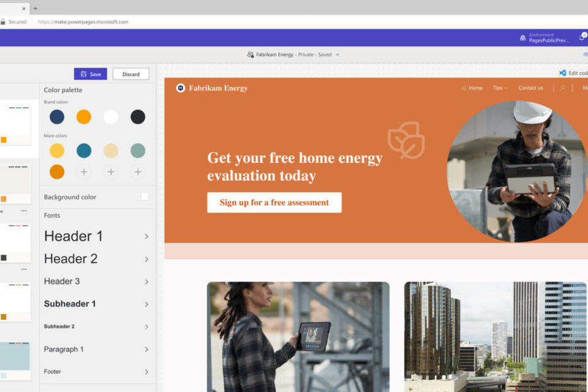The width and height of the screenshot is (588, 392).
Task: Click the Environment picker icon
Action: 522,37
